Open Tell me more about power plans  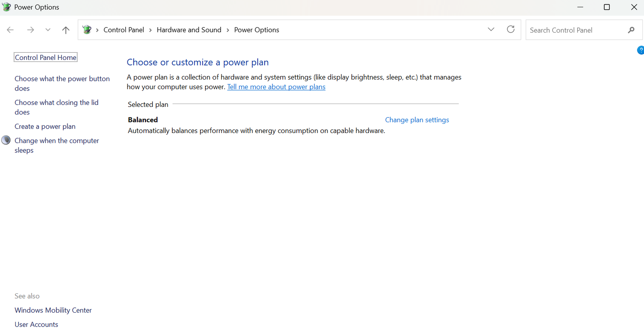(276, 87)
